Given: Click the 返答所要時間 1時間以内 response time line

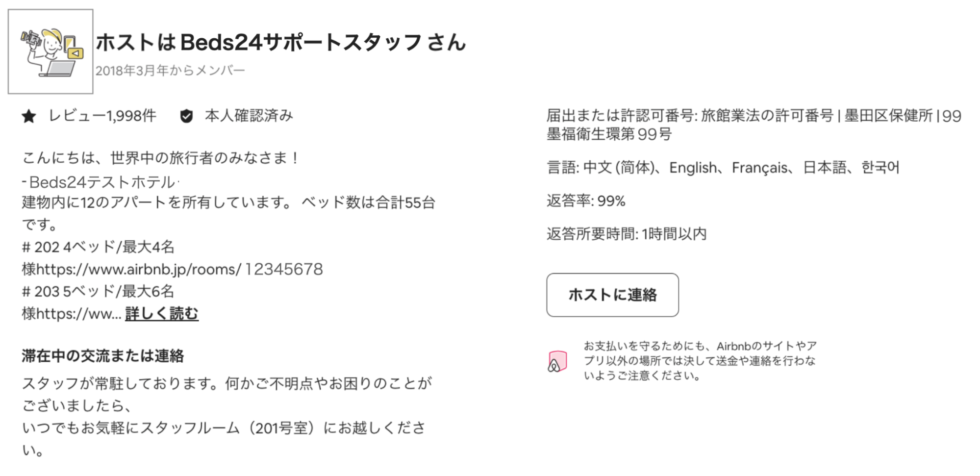Looking at the screenshot, I should (627, 234).
